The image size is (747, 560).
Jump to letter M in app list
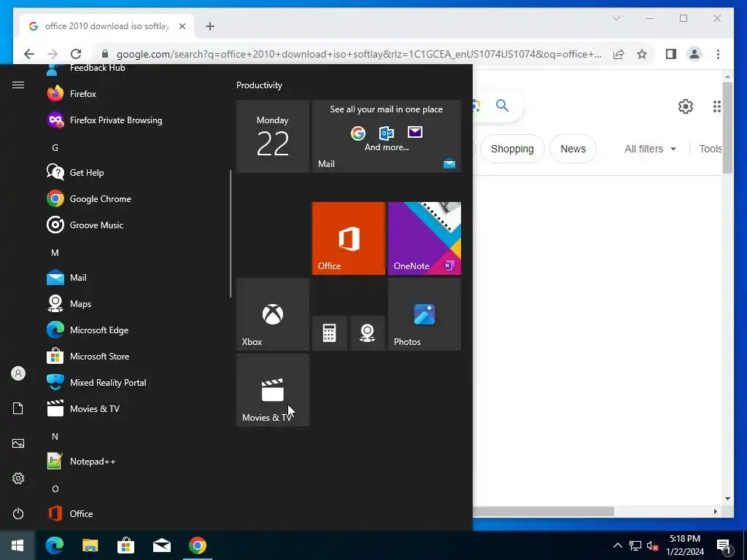point(55,252)
